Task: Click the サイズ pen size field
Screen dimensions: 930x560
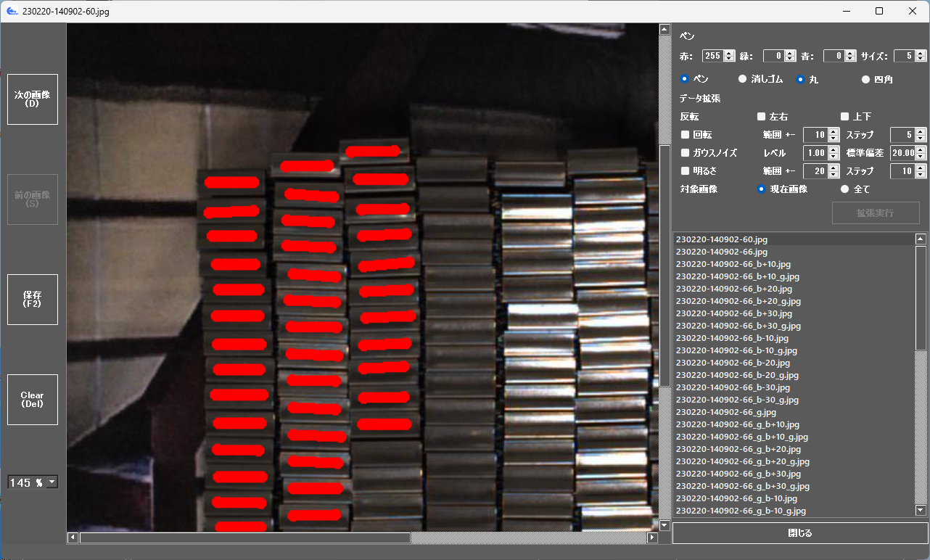Action: 905,55
